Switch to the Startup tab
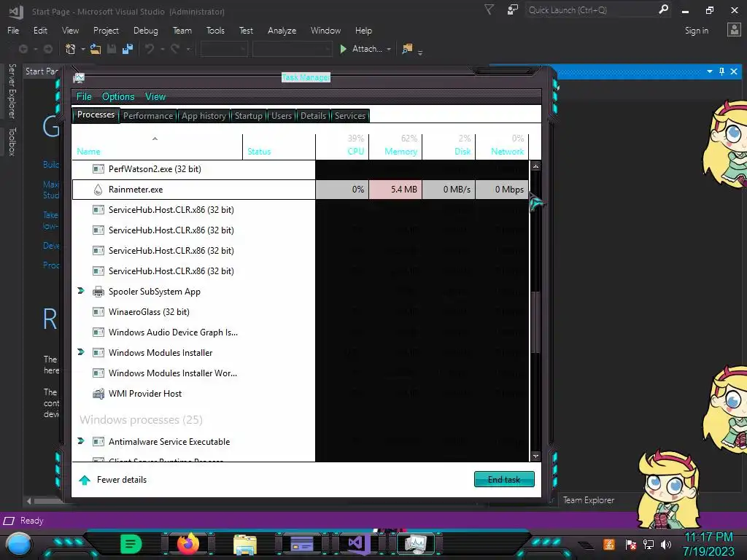Screen dimensions: 747x560 [x=248, y=116]
